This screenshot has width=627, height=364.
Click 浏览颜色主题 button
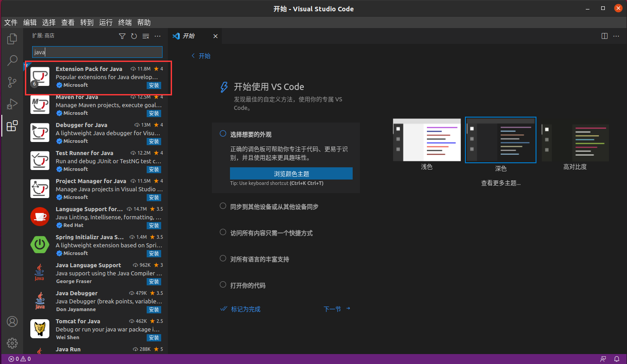click(291, 173)
